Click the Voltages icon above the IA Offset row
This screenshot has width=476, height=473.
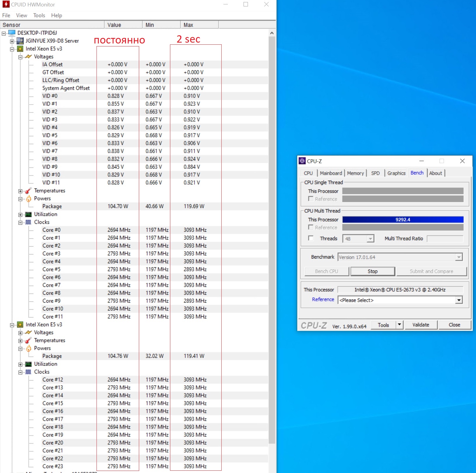(x=28, y=56)
